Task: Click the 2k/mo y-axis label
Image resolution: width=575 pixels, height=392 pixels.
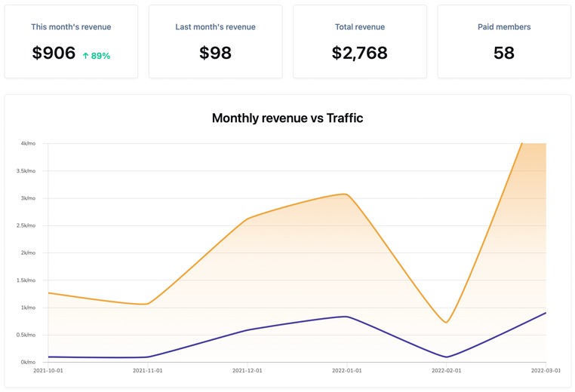Action: (28, 253)
